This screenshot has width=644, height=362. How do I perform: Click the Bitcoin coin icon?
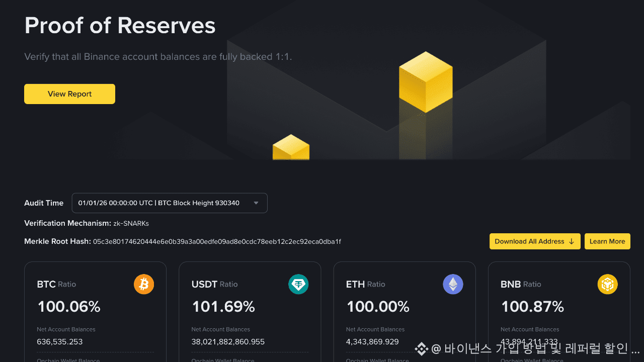tap(144, 284)
